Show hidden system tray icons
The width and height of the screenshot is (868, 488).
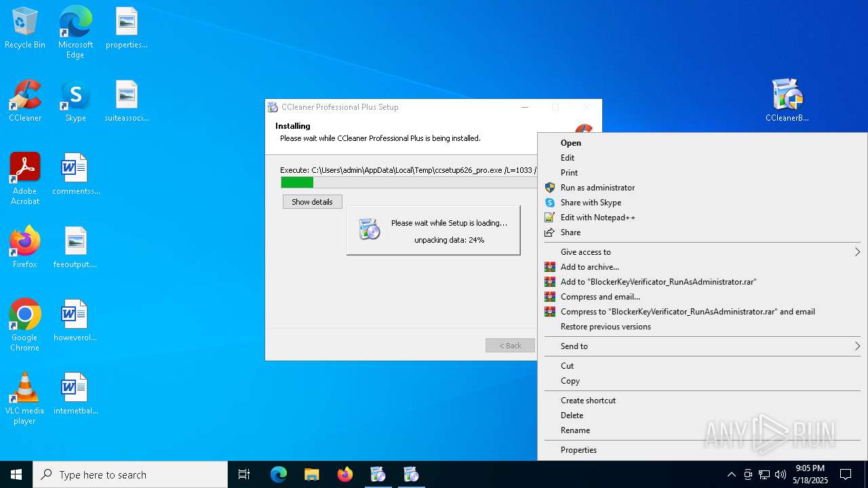[731, 474]
